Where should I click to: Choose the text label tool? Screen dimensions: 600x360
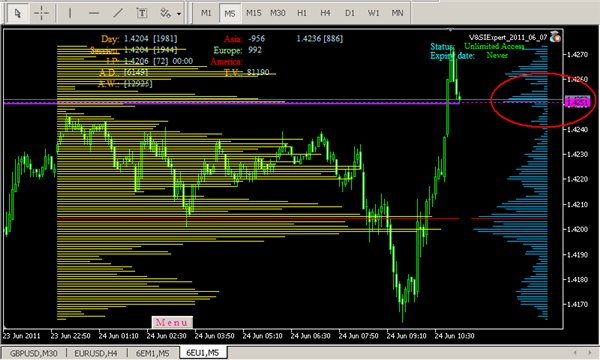tap(142, 13)
